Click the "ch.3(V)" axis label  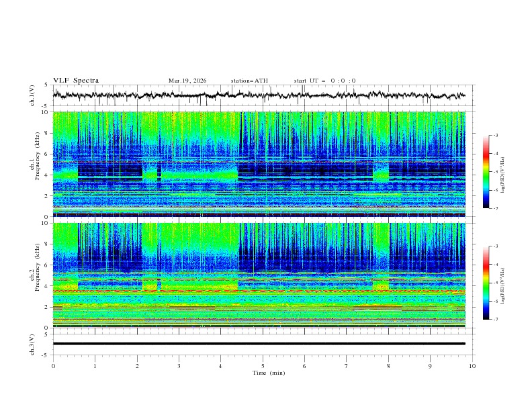32,345
